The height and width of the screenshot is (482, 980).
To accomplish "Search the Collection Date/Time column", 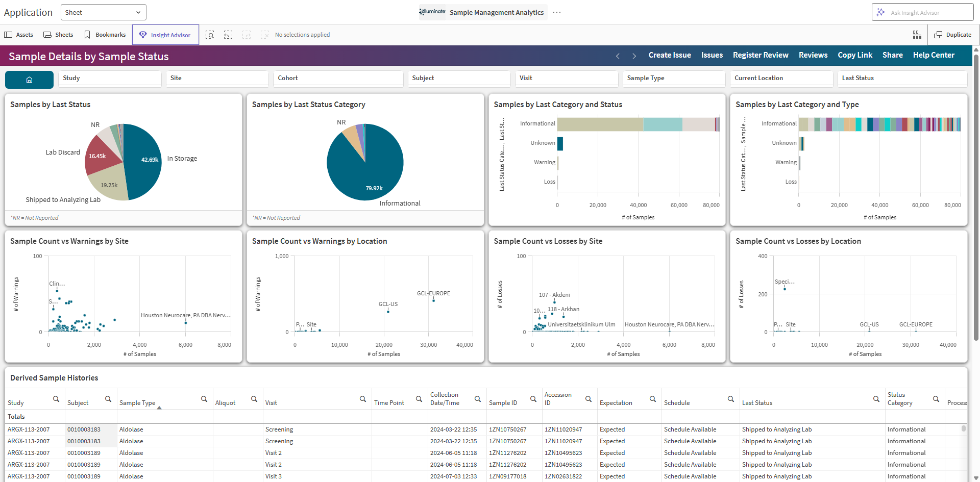I will point(478,399).
